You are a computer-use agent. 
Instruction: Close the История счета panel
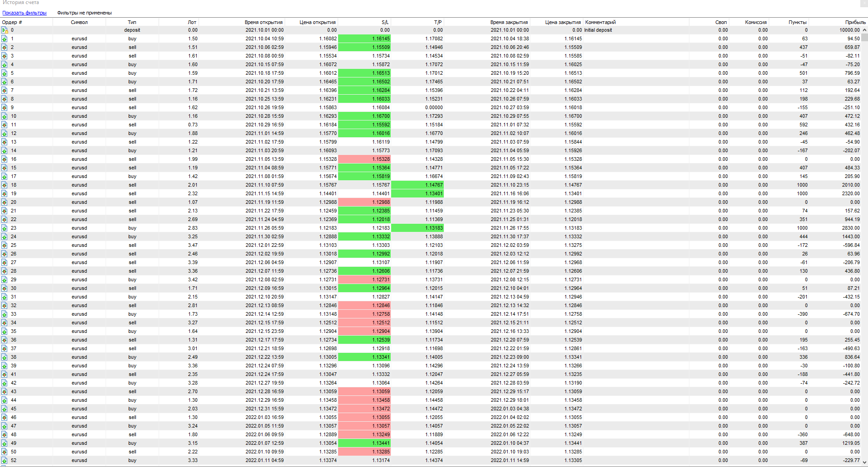(864, 3)
